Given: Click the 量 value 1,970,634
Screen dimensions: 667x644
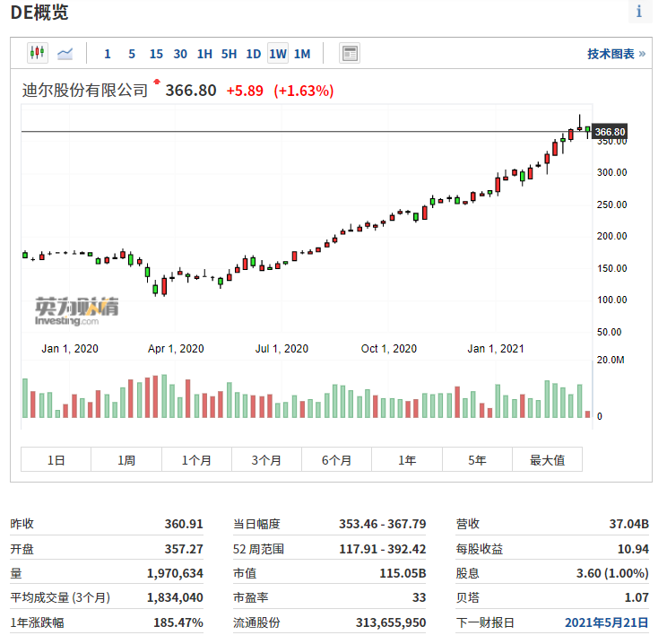Looking at the screenshot, I should point(175,573).
